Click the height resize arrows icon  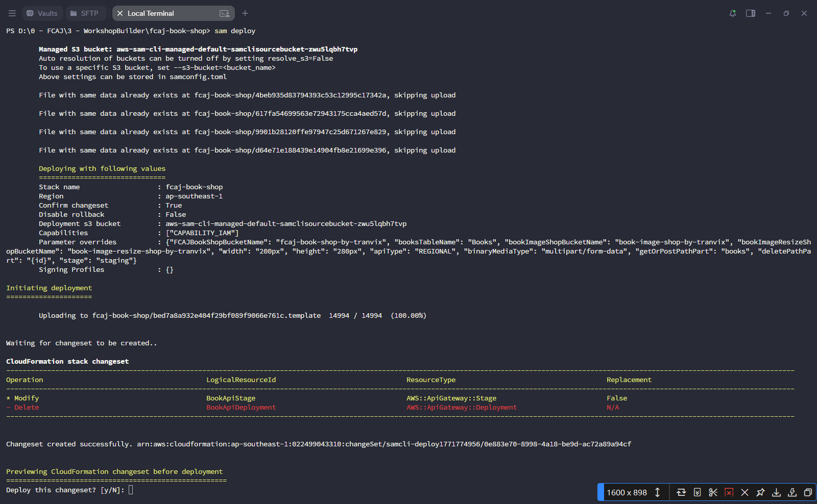click(x=657, y=492)
